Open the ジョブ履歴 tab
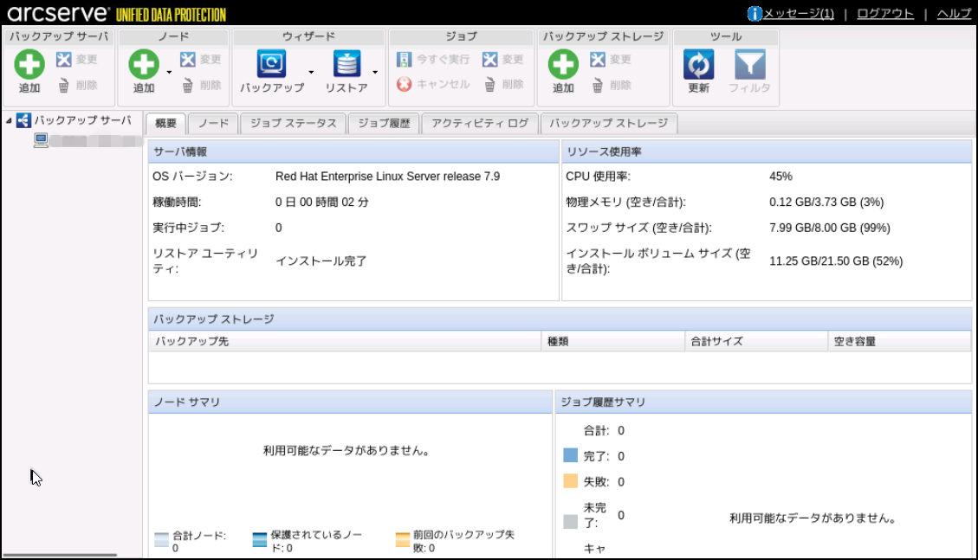This screenshot has height=560, width=978. tap(384, 124)
